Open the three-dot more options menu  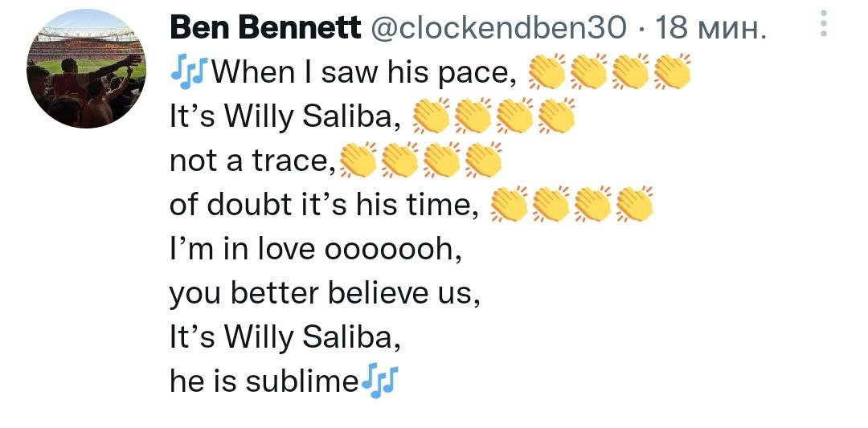[822, 24]
